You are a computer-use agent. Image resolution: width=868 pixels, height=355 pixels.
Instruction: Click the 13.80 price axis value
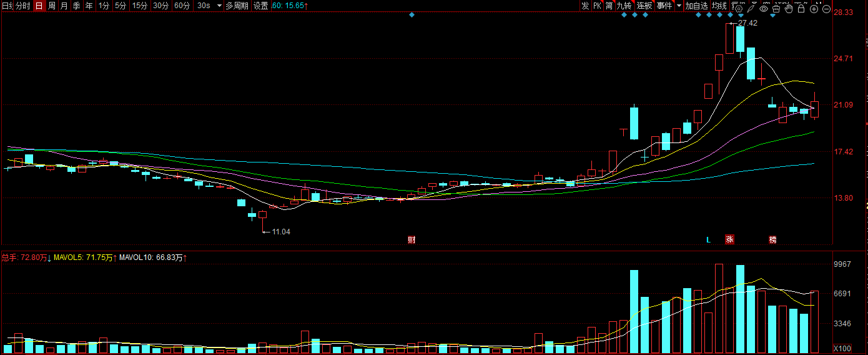click(844, 198)
